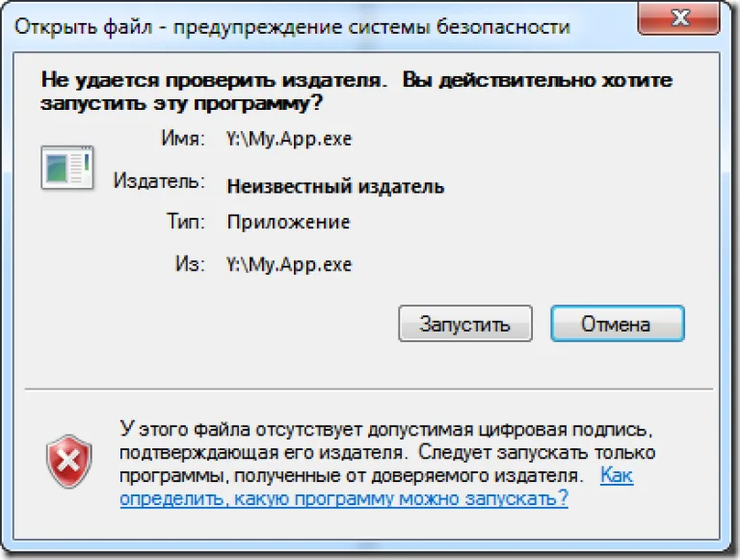Click the digital signature warning text
This screenshot has height=560, width=740.
coord(387,452)
